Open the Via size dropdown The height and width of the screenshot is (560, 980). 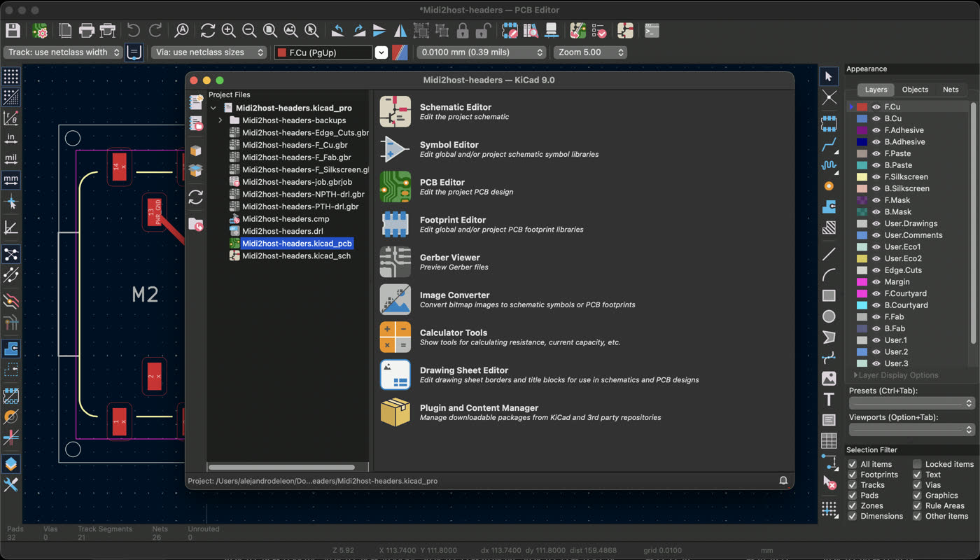coord(259,52)
